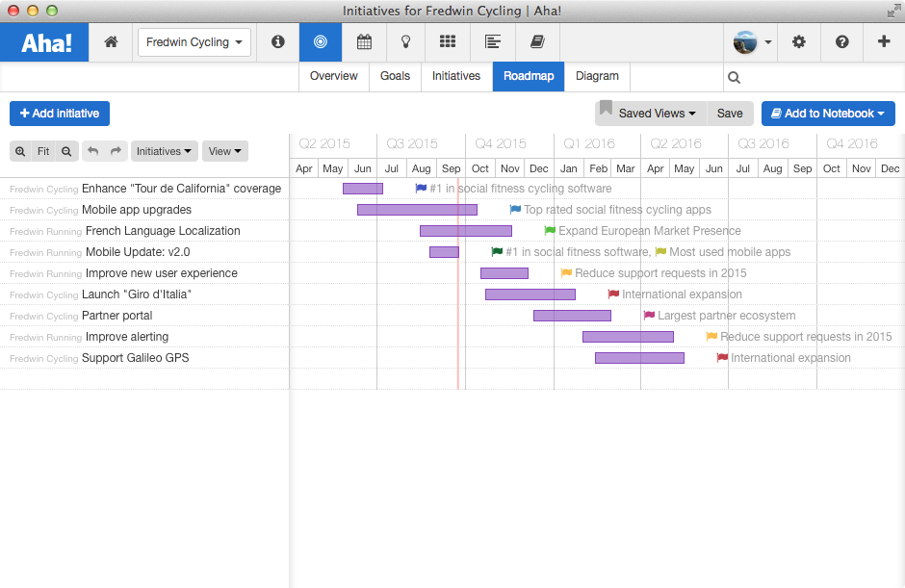Select the Improve alerting timeline bar
Screen dimensions: 905x588
(x=628, y=337)
